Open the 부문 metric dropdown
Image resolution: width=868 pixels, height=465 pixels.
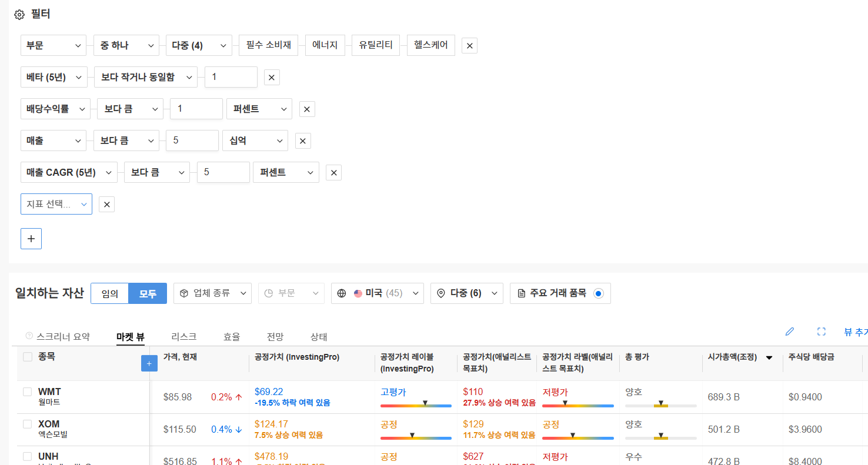point(54,45)
